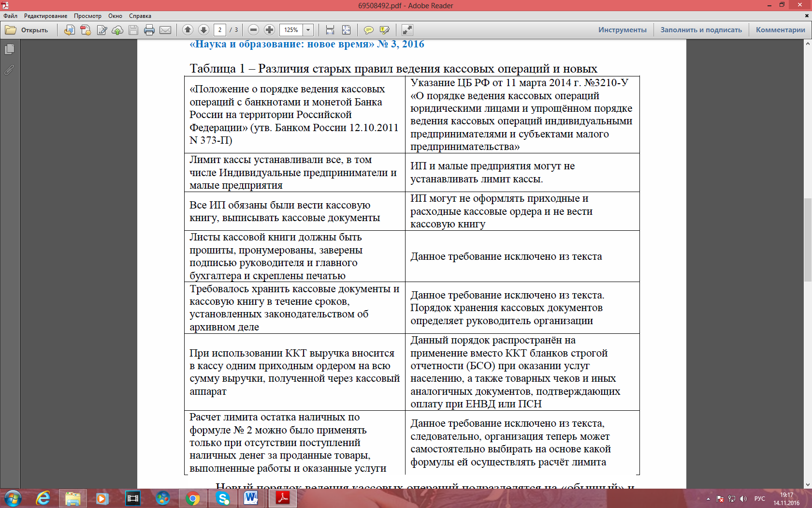Toggle page thumbnails side panel
812x508 pixels.
[x=9, y=49]
